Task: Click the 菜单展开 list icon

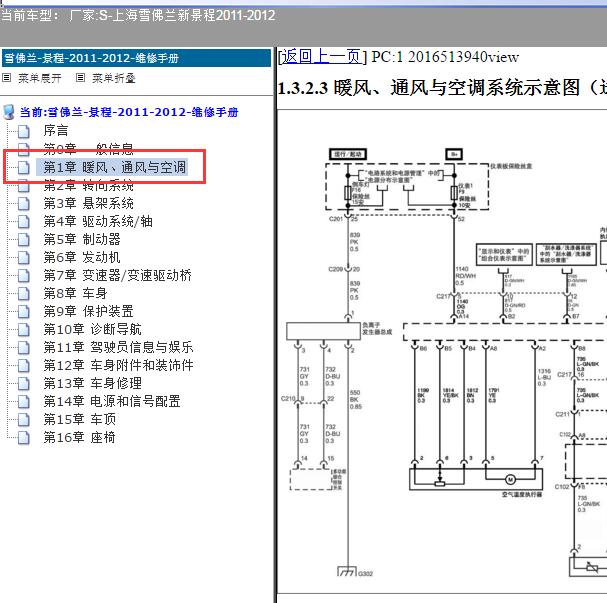Action: (7, 78)
